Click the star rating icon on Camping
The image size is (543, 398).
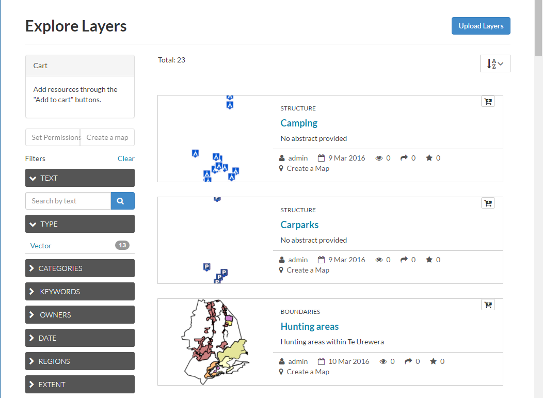click(x=429, y=158)
